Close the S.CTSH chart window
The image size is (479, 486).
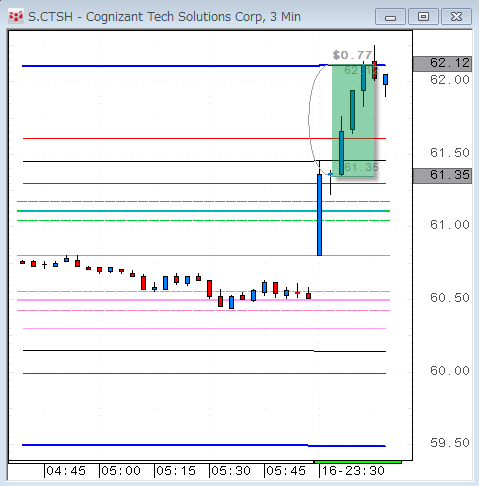point(456,17)
